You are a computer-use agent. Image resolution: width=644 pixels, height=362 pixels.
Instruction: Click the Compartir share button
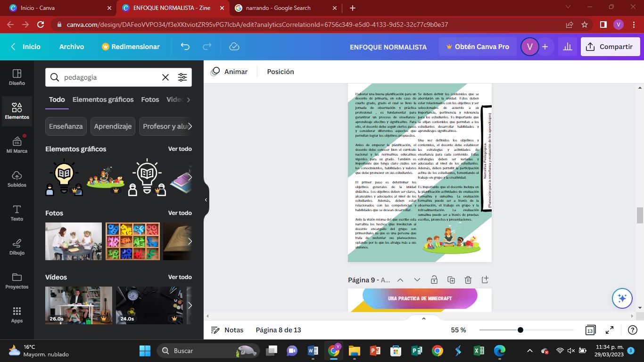[610, 47]
